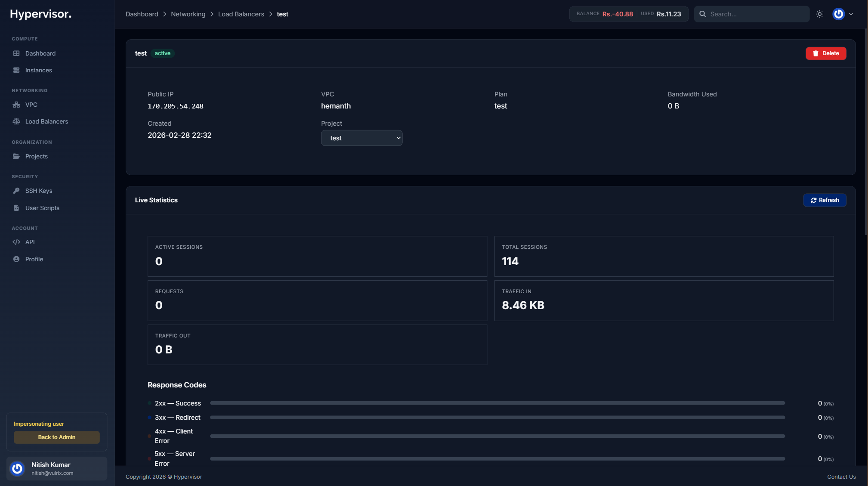Open Profile using the person icon
This screenshot has height=486, width=868.
pos(16,259)
